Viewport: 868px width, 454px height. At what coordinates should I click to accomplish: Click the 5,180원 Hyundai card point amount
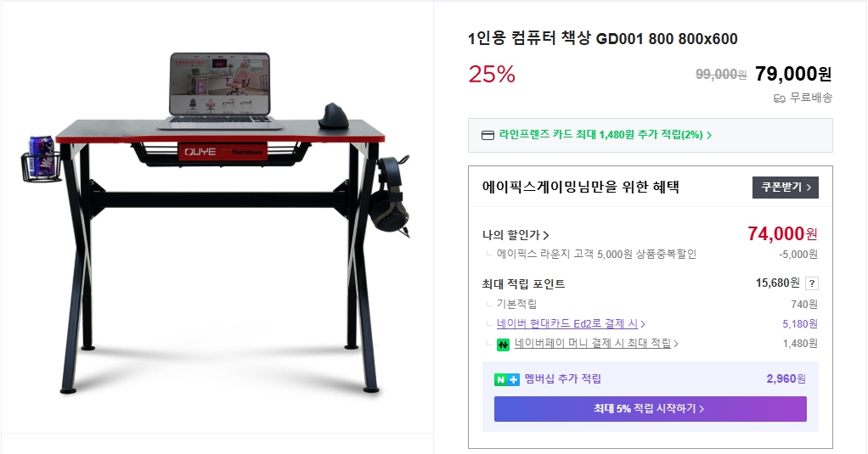pyautogui.click(x=800, y=323)
